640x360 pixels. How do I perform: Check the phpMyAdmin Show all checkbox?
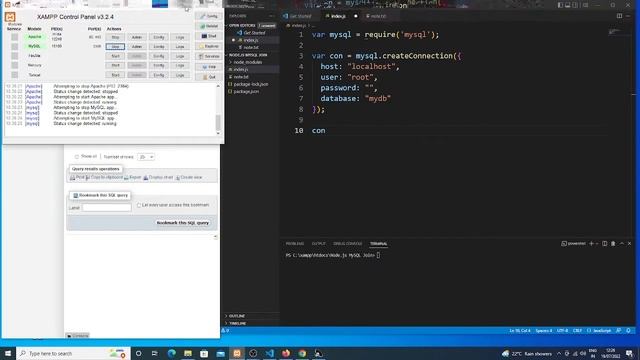77,157
